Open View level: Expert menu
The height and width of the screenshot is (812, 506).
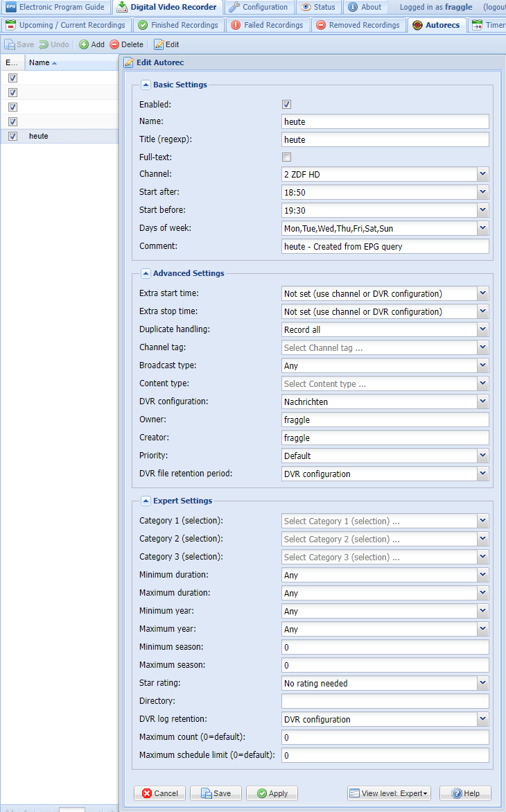pos(389,793)
